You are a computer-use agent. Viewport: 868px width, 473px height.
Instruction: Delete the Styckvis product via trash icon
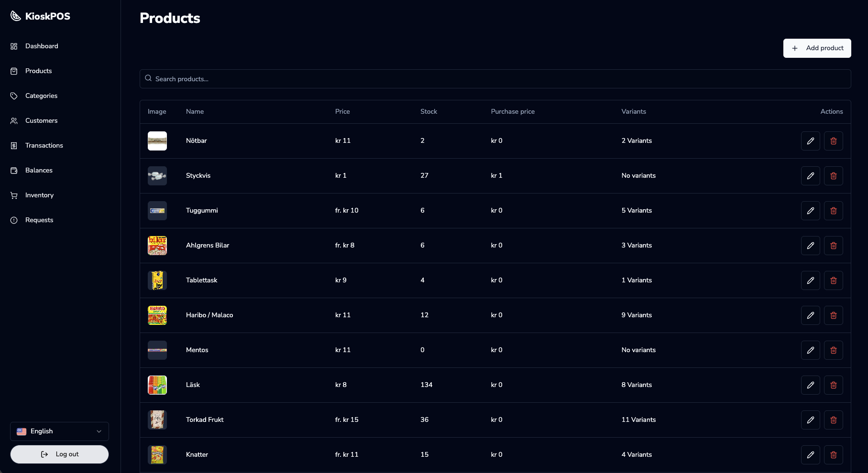click(x=833, y=176)
